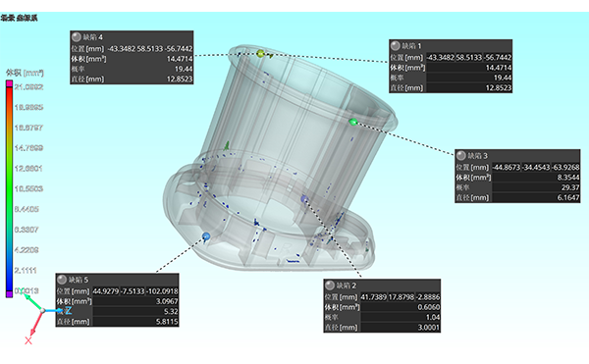Click the 缺陷 3 annotation title

[x=477, y=156]
